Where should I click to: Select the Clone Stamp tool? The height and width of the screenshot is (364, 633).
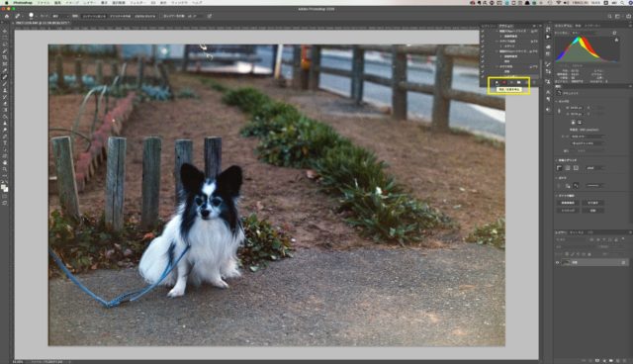coord(5,90)
